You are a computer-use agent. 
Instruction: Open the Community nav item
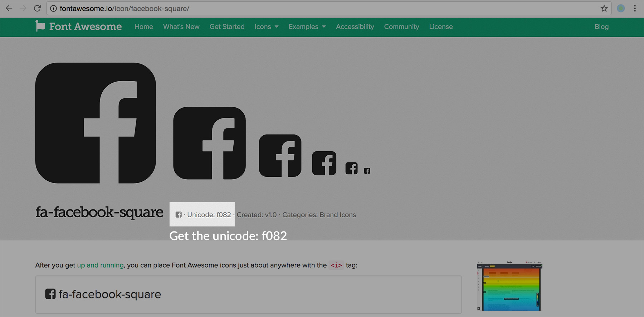402,27
